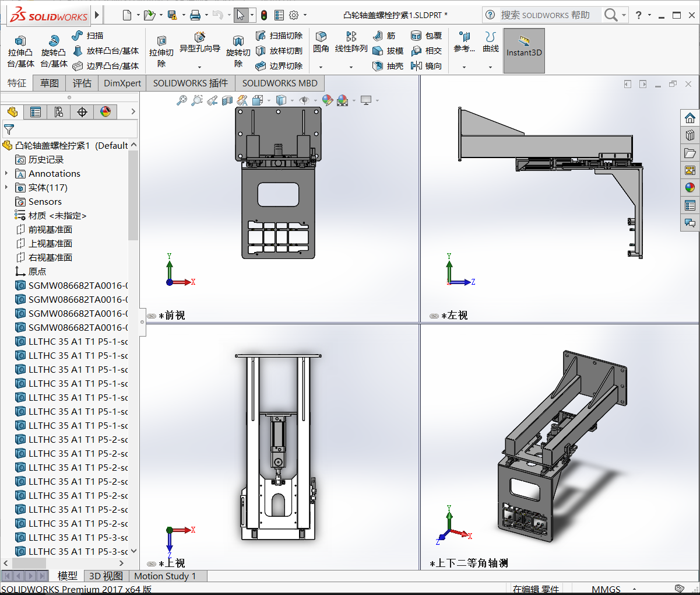Screen dimensions: 700x595
Task: Open the DimXpert tab
Action: (122, 83)
